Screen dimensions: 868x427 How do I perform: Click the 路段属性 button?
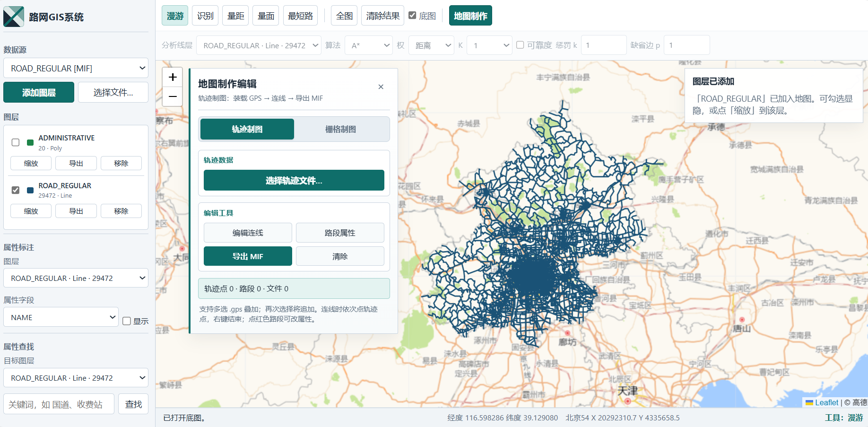click(340, 233)
